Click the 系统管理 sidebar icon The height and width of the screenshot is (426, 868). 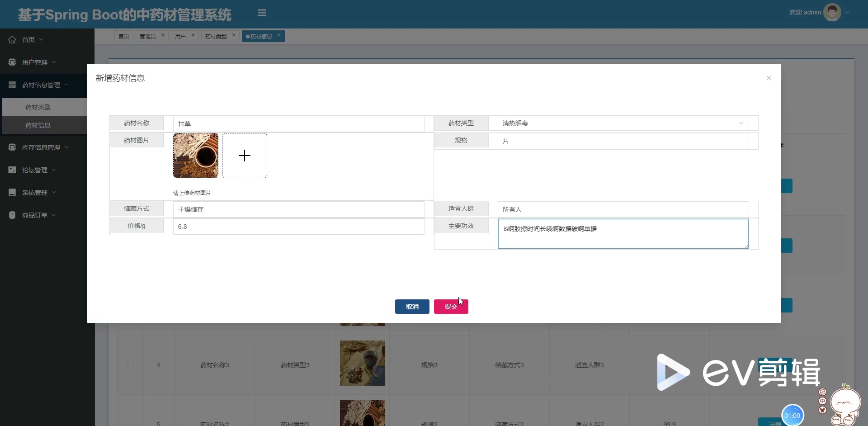(x=12, y=193)
